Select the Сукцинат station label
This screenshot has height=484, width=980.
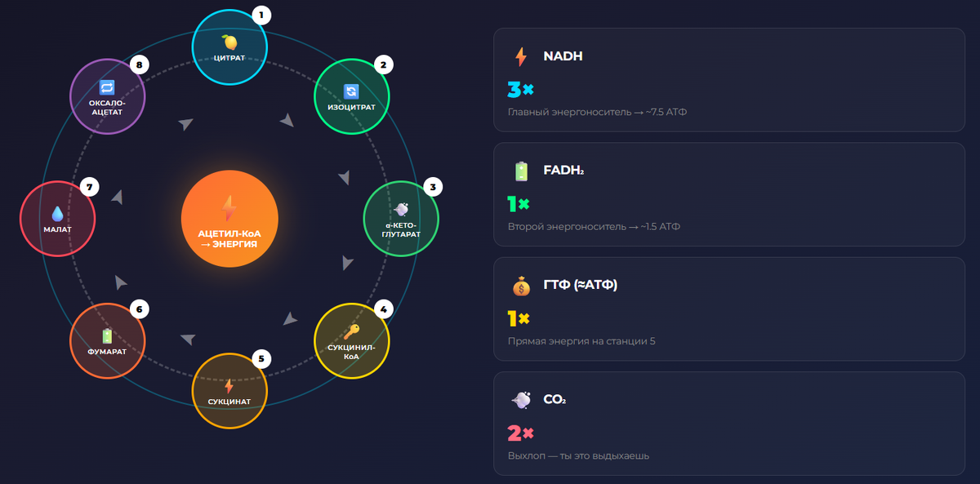pos(229,402)
